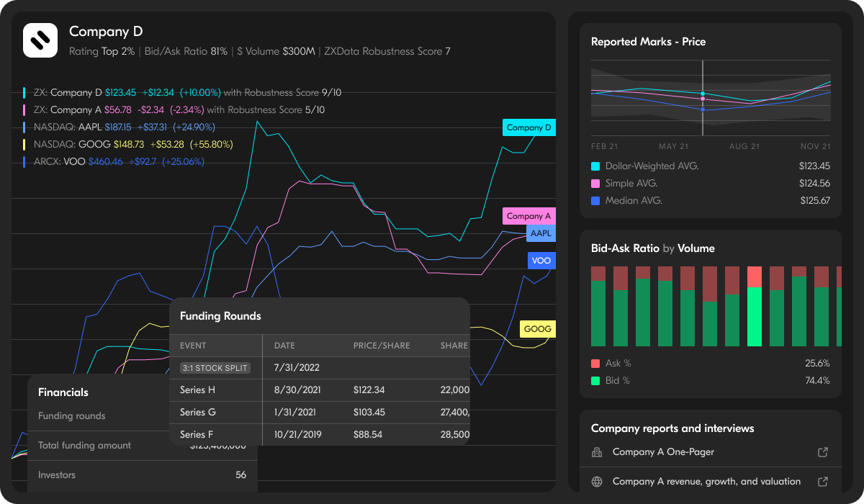Click the cyan Dollar-Weighted AVG. swatch
The height and width of the screenshot is (504, 864).
point(595,166)
